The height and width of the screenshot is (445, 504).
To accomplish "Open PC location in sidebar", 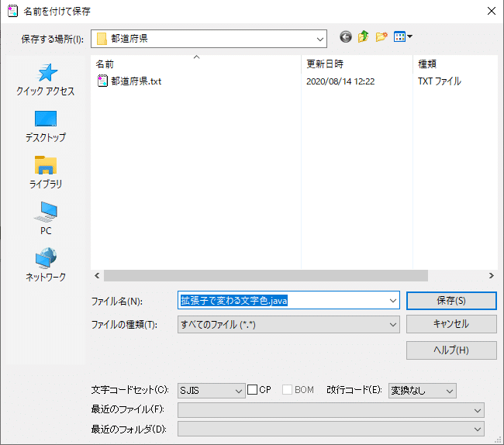I will point(45,219).
